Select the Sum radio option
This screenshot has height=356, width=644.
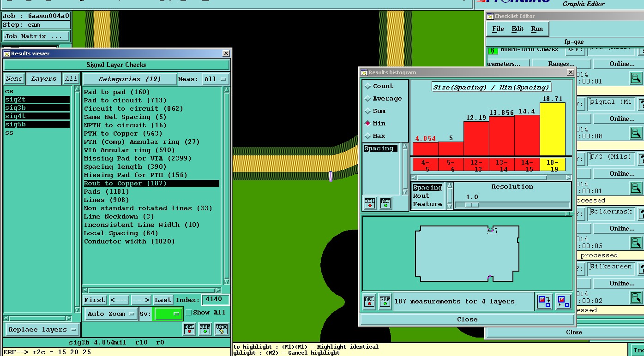click(368, 111)
